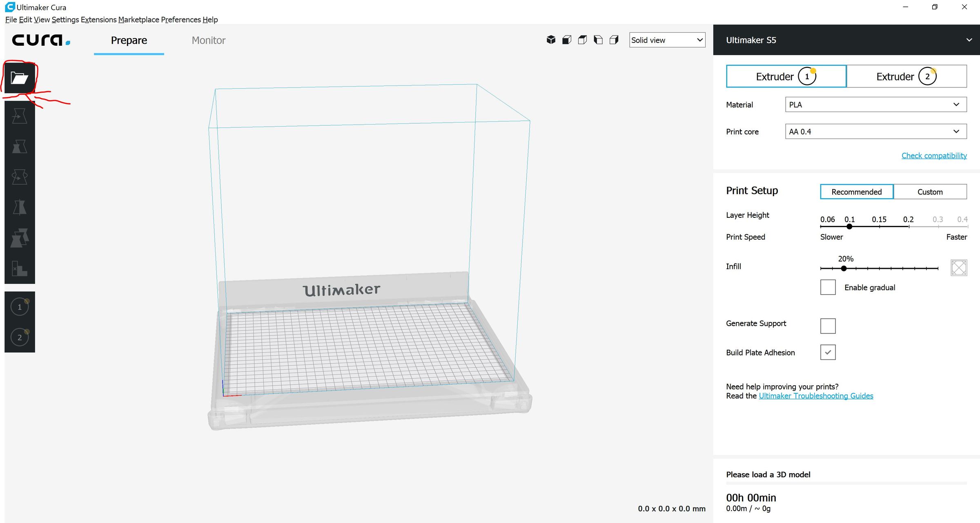Check the Generate Support box
Image resolution: width=980 pixels, height=523 pixels.
click(828, 326)
